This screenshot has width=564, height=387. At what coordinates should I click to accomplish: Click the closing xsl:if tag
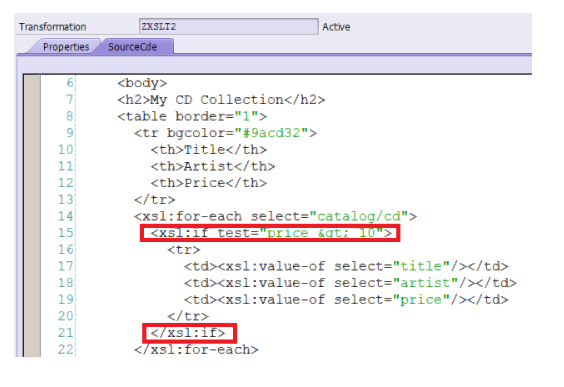188,333
